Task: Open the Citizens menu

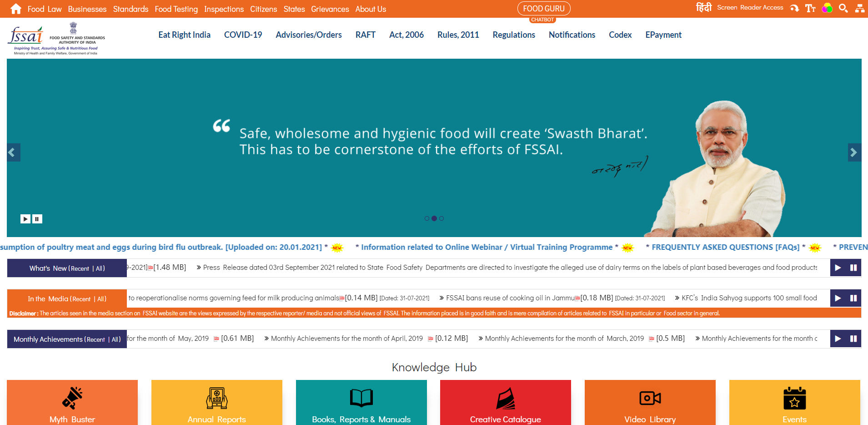Action: (264, 9)
